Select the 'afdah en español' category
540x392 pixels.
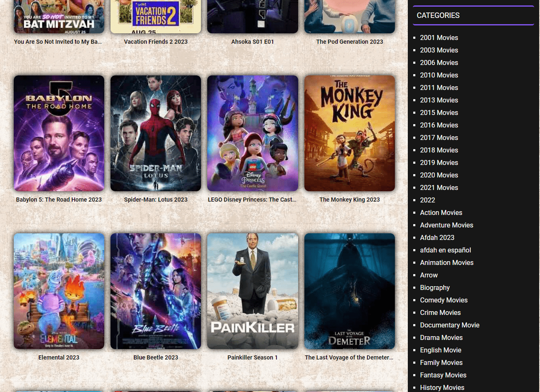[x=445, y=250]
